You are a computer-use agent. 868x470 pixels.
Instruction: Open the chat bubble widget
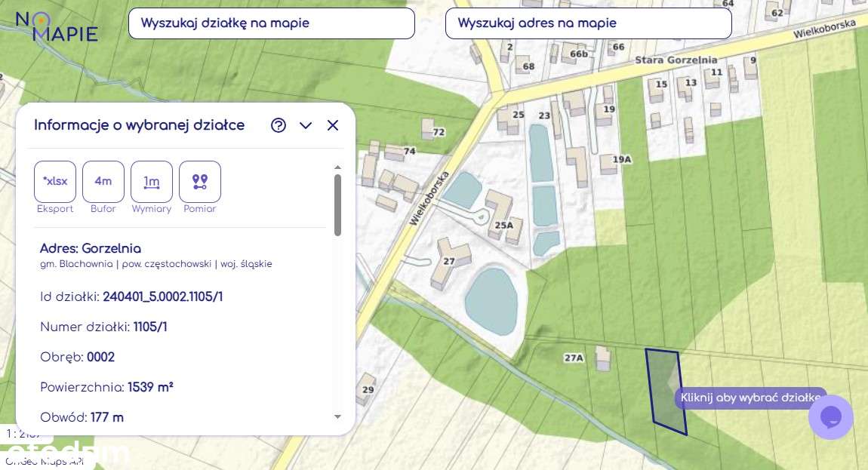(830, 417)
